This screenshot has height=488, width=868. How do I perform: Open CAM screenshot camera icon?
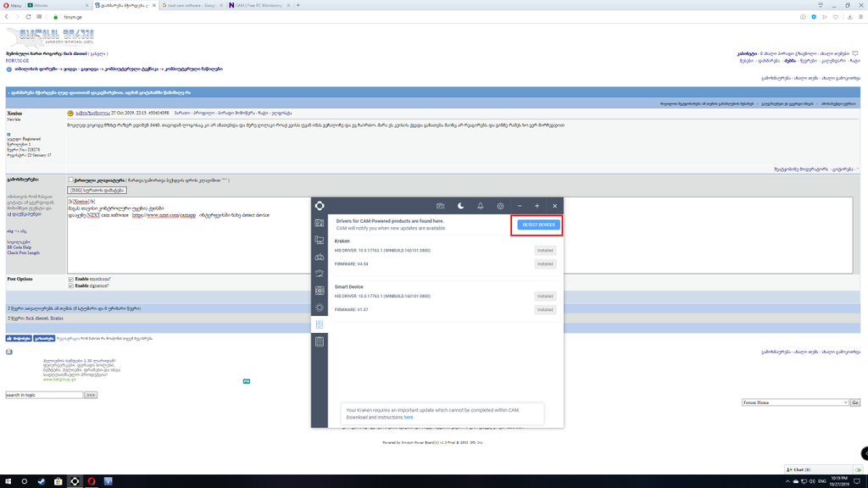(x=440, y=206)
